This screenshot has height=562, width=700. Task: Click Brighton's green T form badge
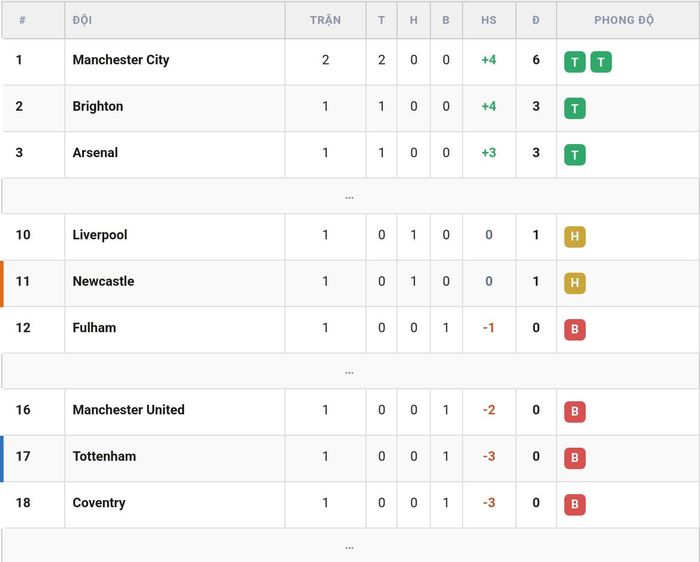pyautogui.click(x=575, y=108)
